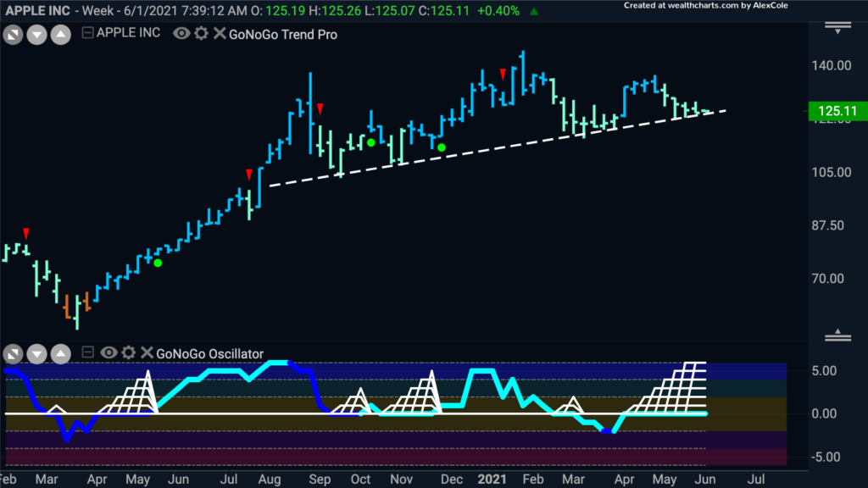The height and width of the screenshot is (488, 868).
Task: Click the 70.00 price axis label
Action: click(x=827, y=278)
